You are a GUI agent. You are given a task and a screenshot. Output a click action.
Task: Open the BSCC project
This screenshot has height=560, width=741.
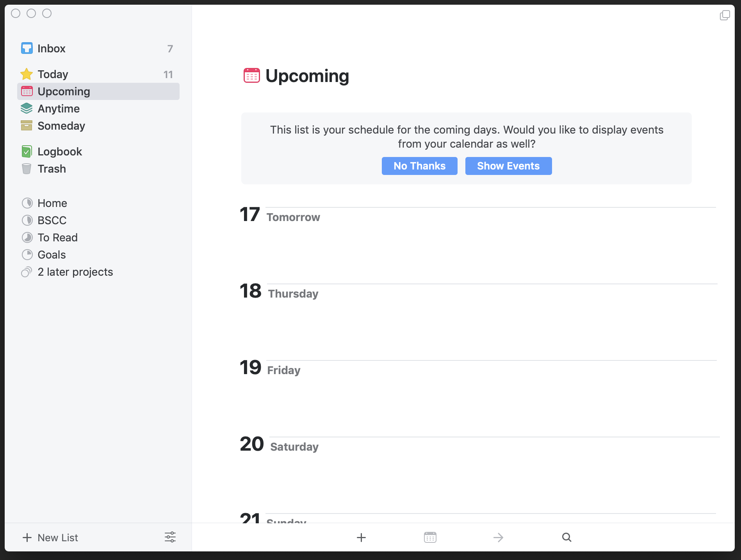click(52, 220)
